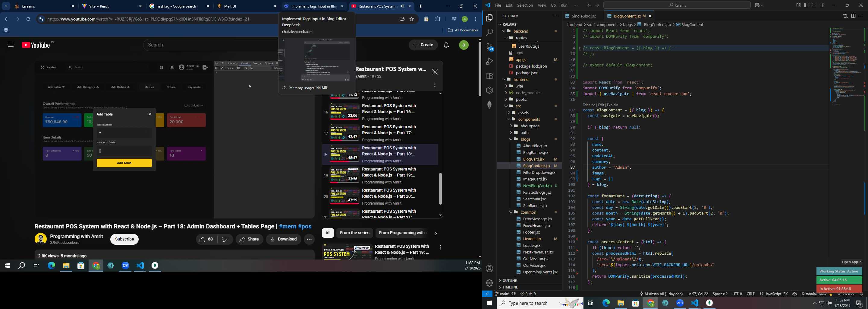
Task: Open VS Code Accounts icon
Action: point(489,269)
